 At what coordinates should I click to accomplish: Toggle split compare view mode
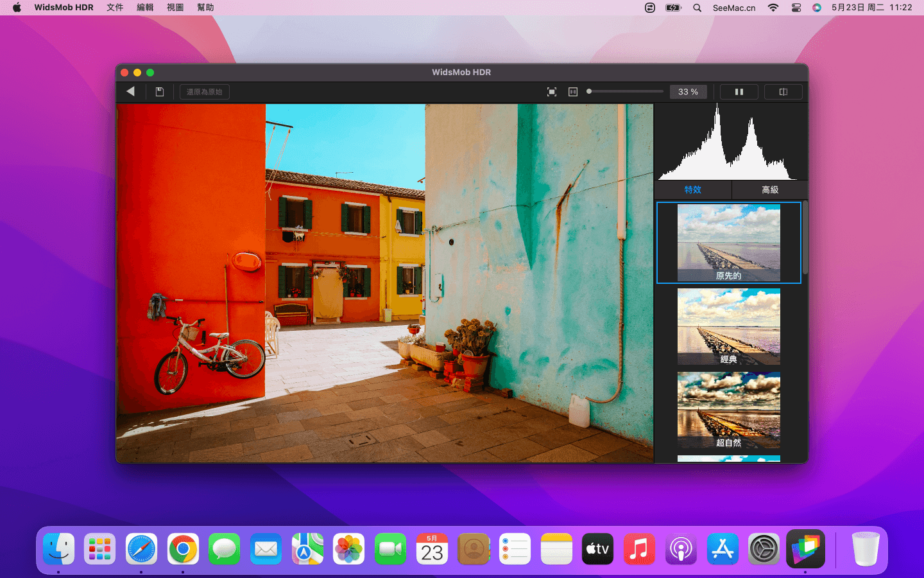click(x=783, y=92)
